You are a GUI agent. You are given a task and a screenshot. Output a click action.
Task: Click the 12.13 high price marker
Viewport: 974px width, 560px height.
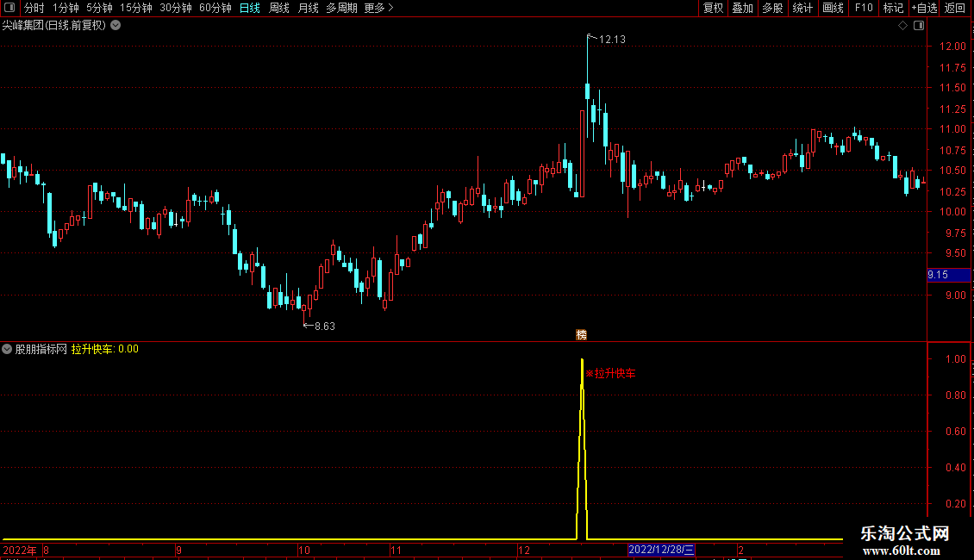click(611, 39)
